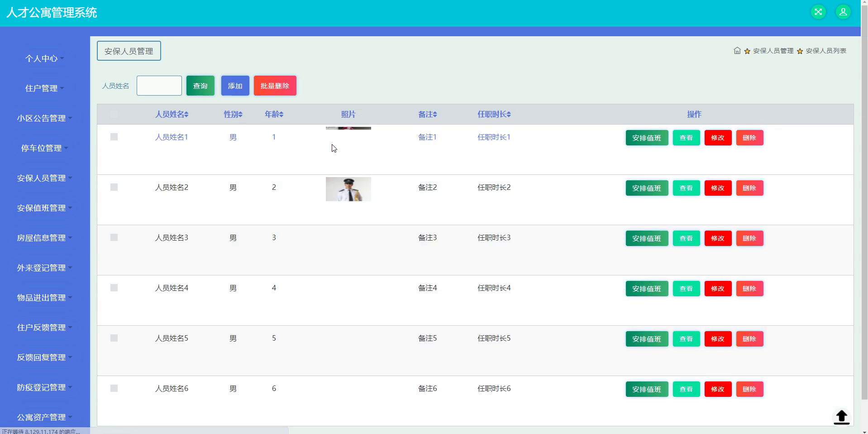Open the 反馈回复管理 sidebar menu
Viewport: 868px width, 434px height.
[x=45, y=357]
